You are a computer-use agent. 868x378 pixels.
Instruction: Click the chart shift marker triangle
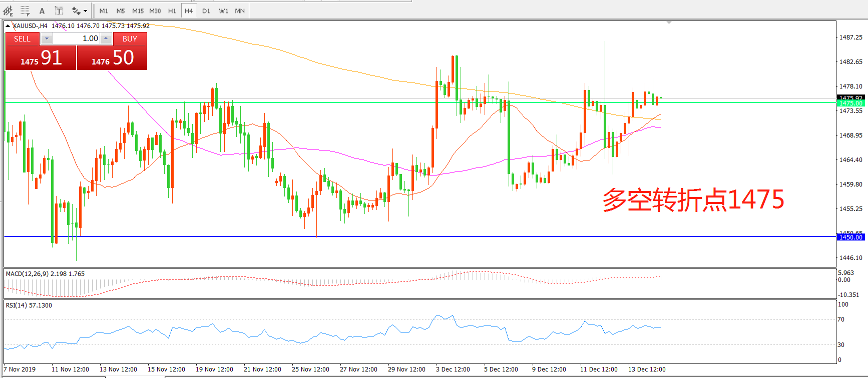669,22
